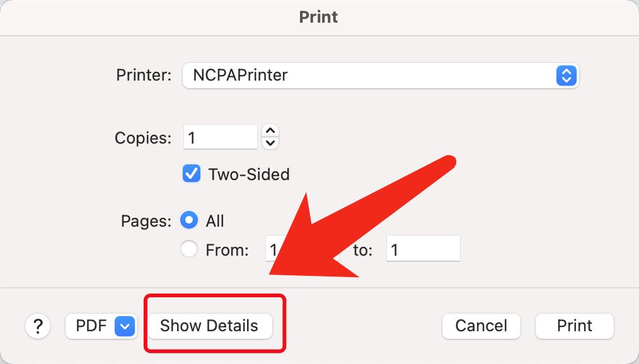Viewport: 639px width, 364px height.
Task: Focus the Copies number field
Action: click(x=221, y=137)
